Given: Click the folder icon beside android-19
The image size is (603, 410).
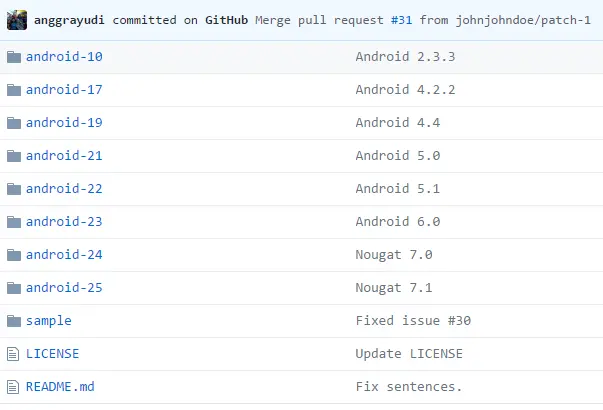Looking at the screenshot, I should 14,123.
